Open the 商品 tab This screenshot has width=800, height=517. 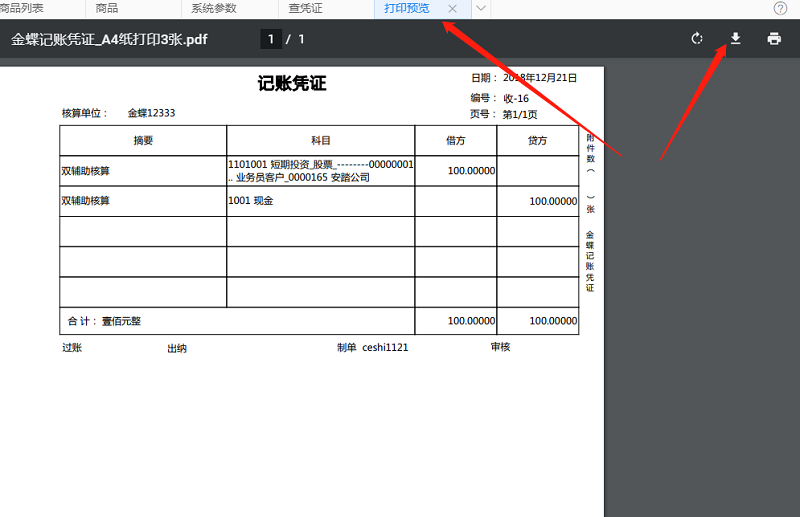107,8
